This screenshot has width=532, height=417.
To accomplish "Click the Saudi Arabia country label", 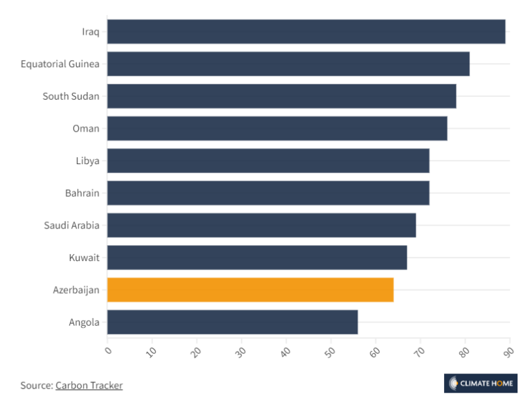I will pos(71,225).
